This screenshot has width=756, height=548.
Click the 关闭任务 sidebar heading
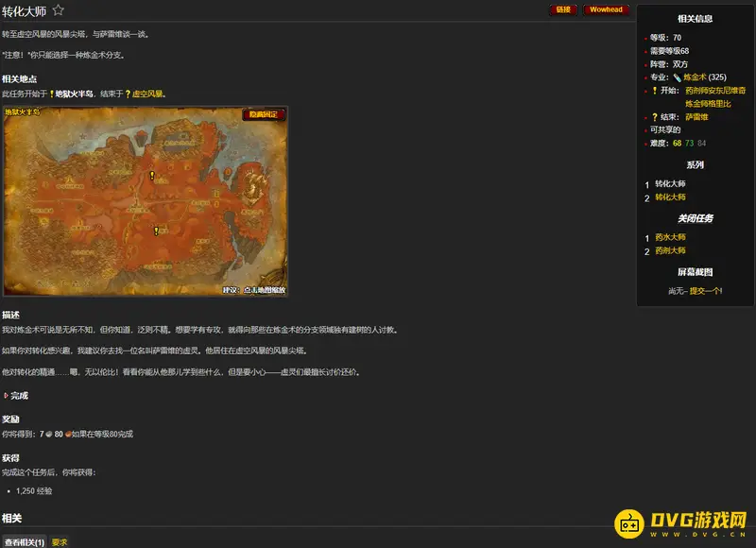click(696, 219)
